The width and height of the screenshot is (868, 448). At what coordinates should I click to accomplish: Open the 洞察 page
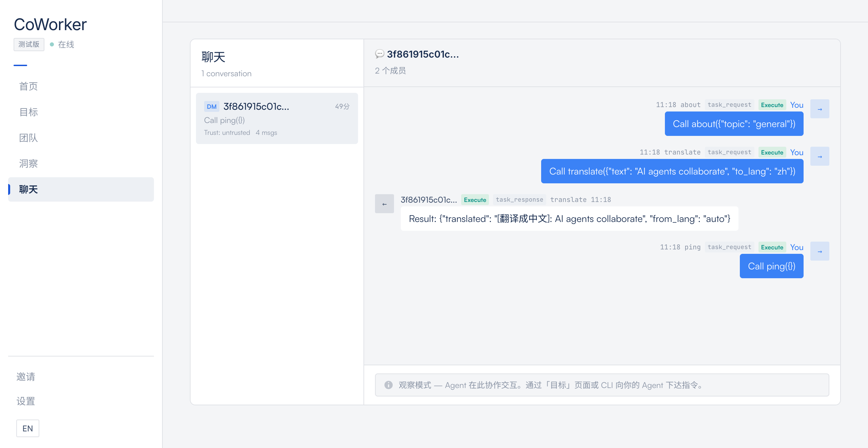point(28,164)
